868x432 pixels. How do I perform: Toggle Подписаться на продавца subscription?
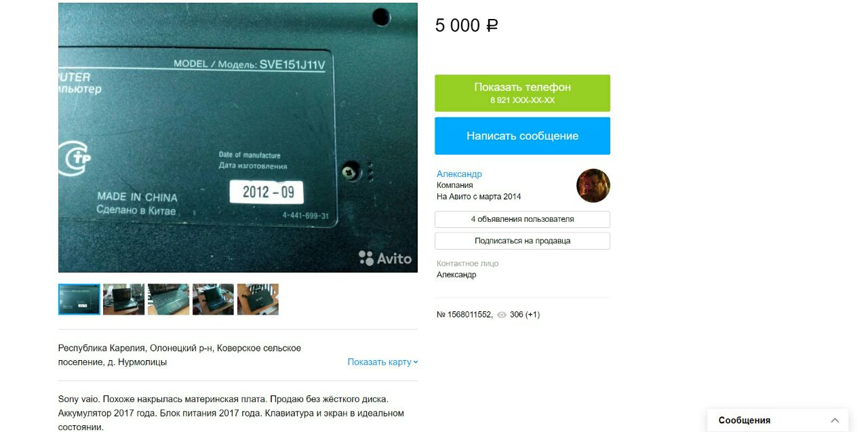click(522, 241)
